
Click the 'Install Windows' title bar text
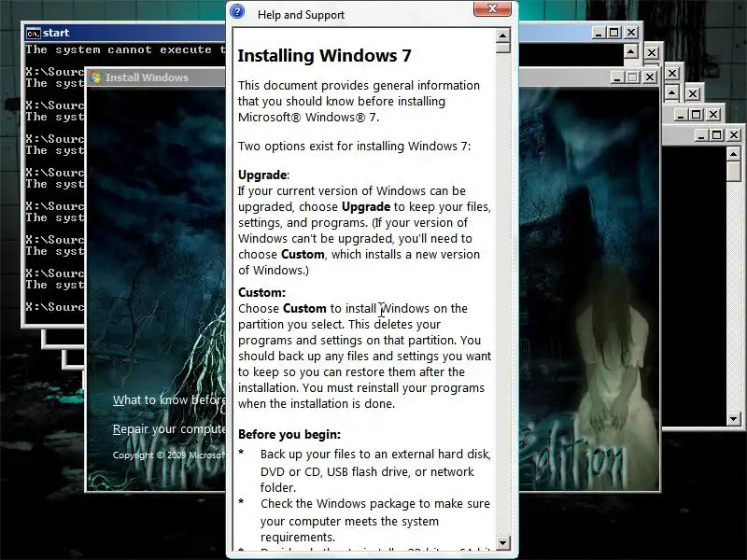pos(147,77)
